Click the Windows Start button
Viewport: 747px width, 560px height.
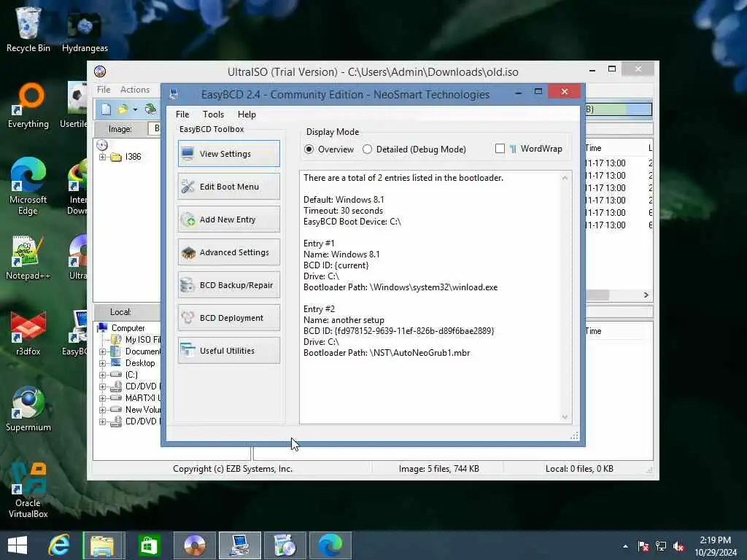(18, 545)
